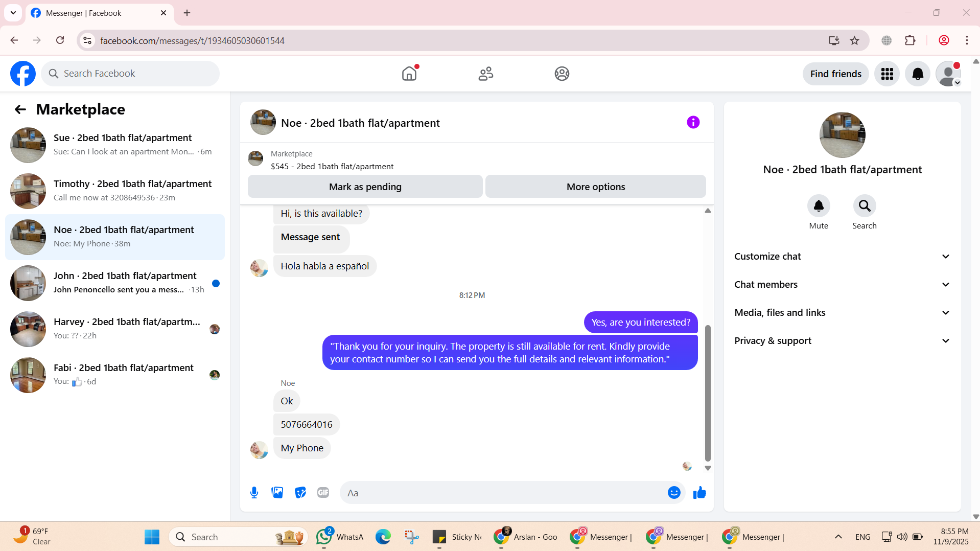Navigate back with the browser arrow

[x=14, y=40]
